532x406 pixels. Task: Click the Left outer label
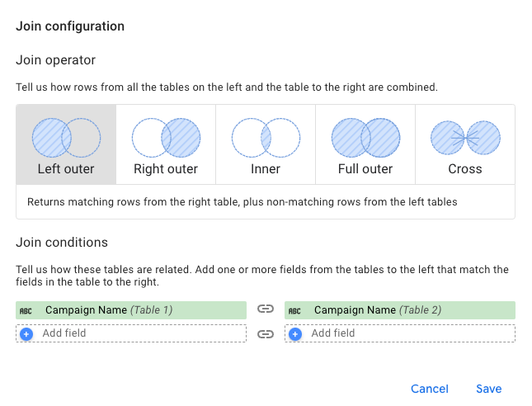coord(66,169)
